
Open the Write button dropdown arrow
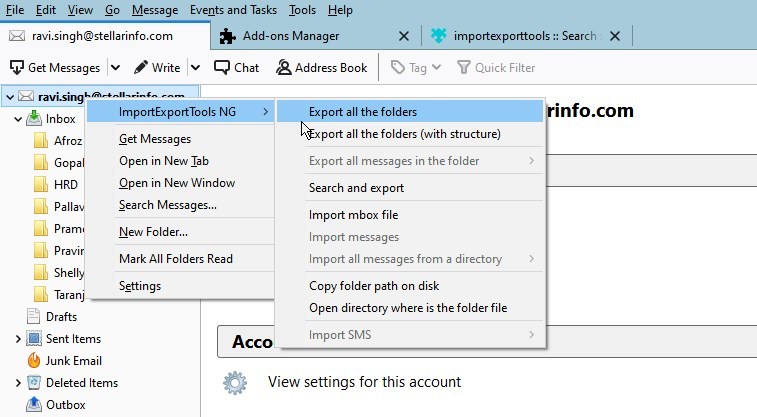(x=195, y=68)
